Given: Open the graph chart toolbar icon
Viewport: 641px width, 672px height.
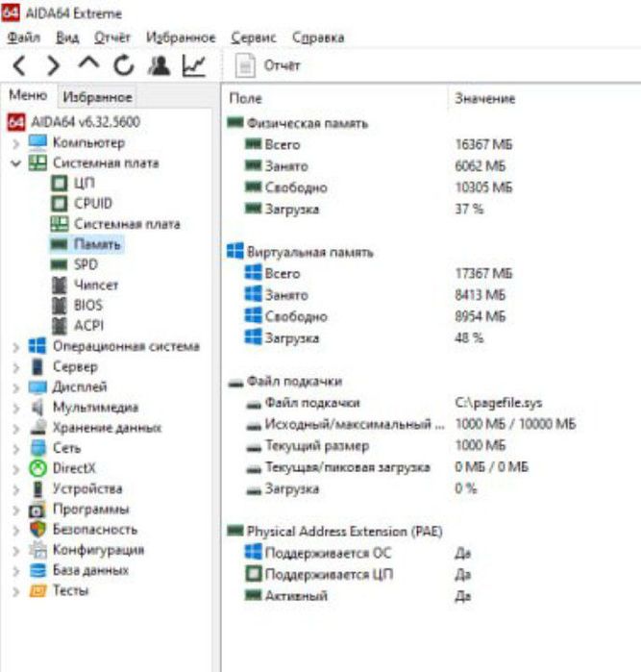Looking at the screenshot, I should coord(194,66).
